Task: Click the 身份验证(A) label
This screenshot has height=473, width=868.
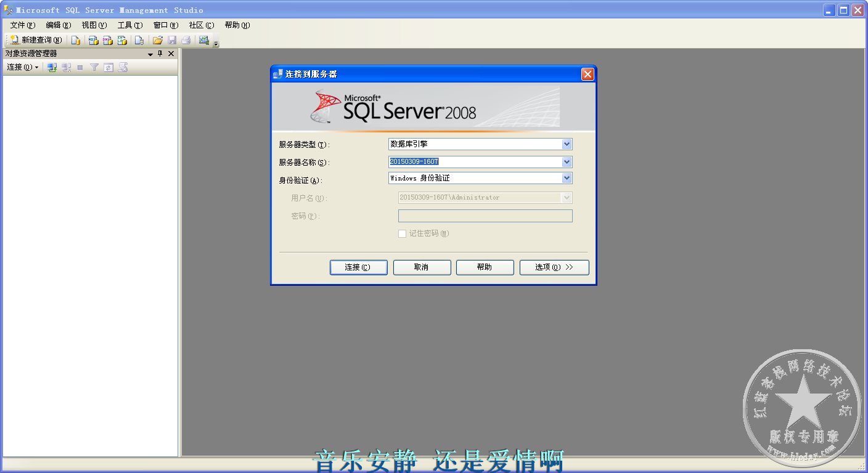Action: pyautogui.click(x=301, y=180)
